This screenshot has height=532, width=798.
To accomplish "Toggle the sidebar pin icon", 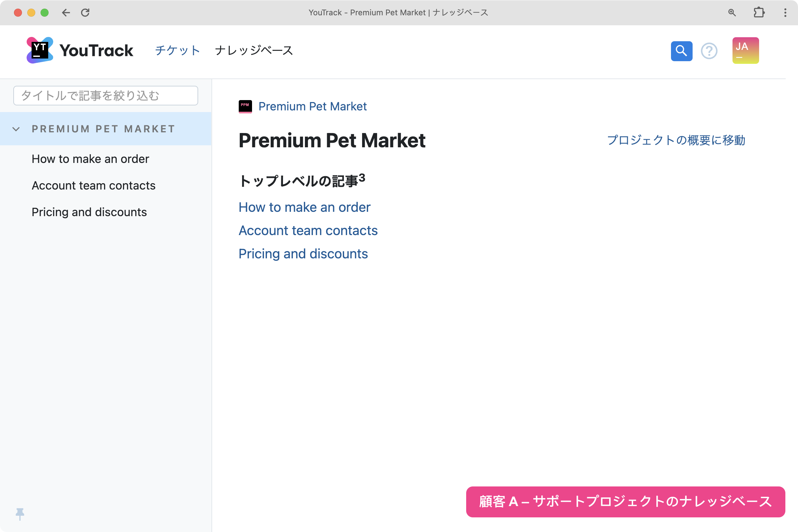I will click(20, 514).
